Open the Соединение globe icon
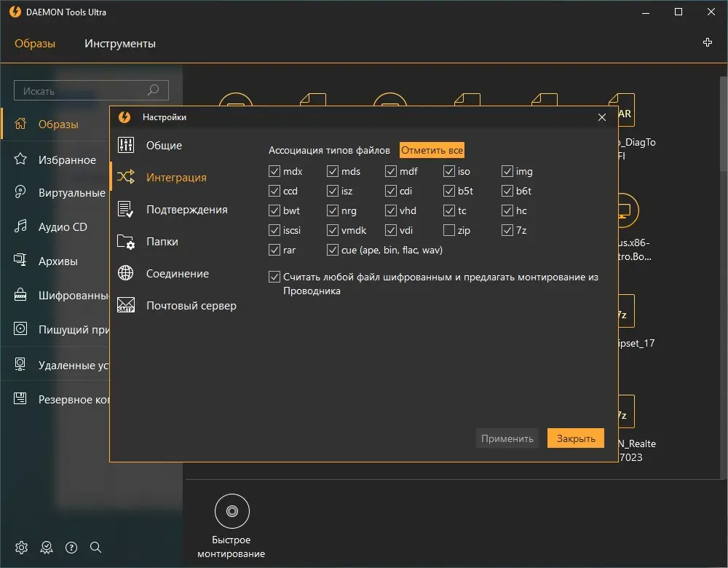The image size is (728, 568). (126, 273)
